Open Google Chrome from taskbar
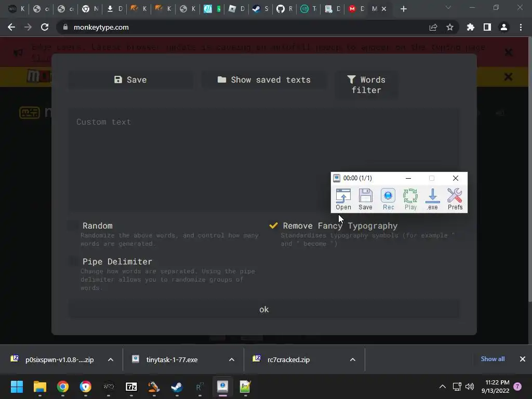The height and width of the screenshot is (399, 532). 63,387
